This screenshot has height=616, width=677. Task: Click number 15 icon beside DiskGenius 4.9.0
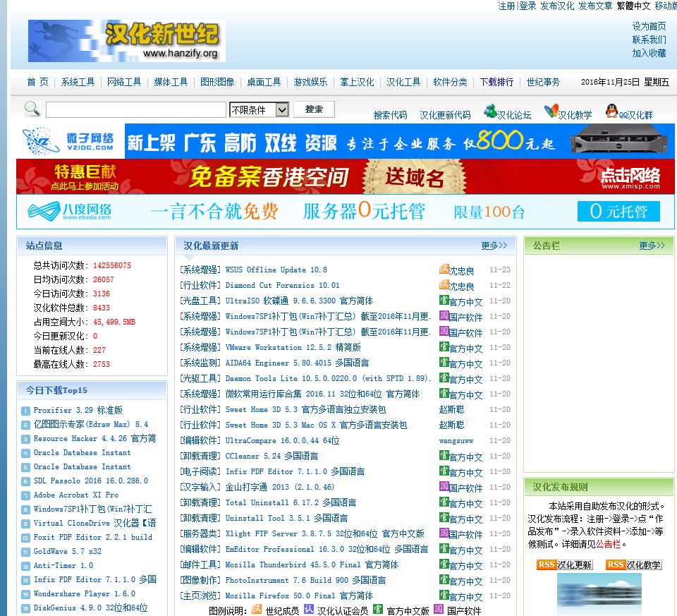[x=25, y=608]
